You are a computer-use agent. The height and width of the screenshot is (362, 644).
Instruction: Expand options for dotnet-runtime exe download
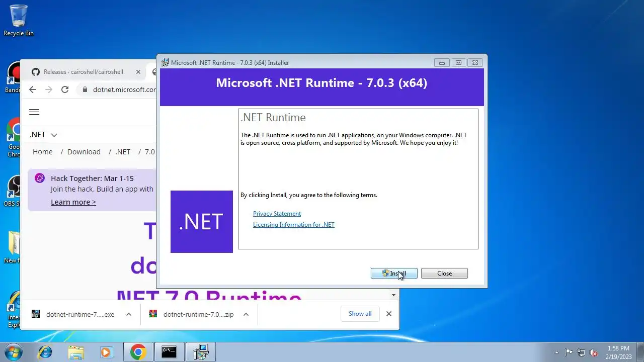129,314
